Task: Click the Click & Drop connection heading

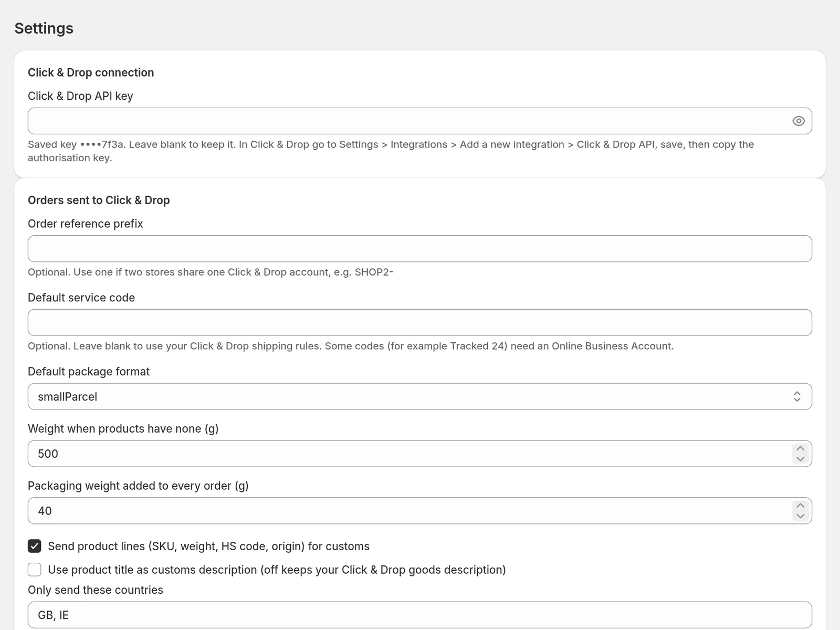Action: (x=91, y=73)
